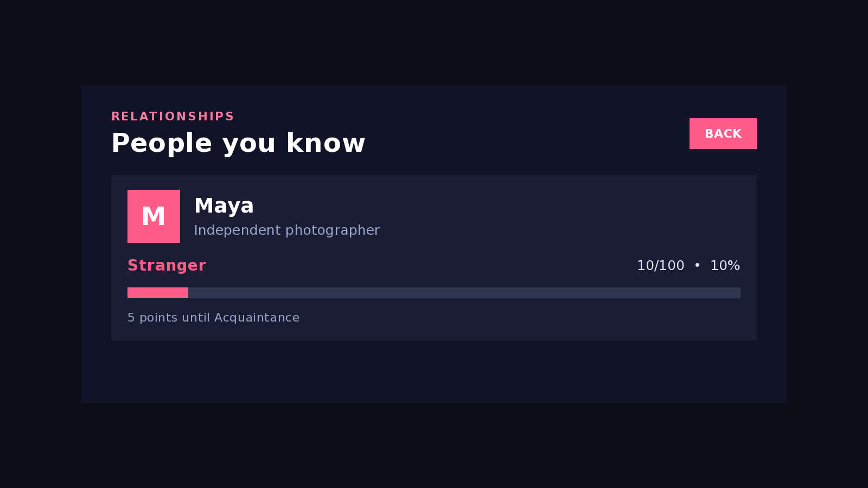This screenshot has height=488, width=868.
Task: Click the empty gray part of progress bar
Action: point(464,293)
